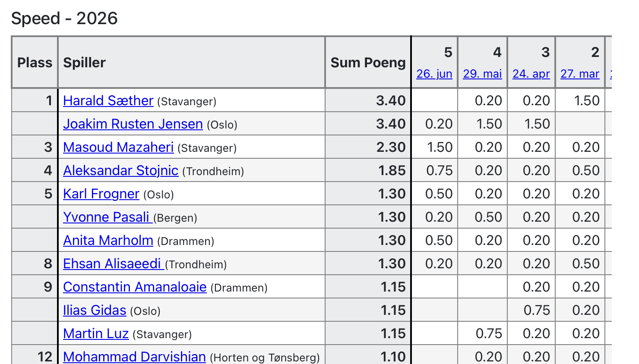Open Joakim Rusten Jensen's profile
Viewport: 639px width, 364px height.
point(133,124)
